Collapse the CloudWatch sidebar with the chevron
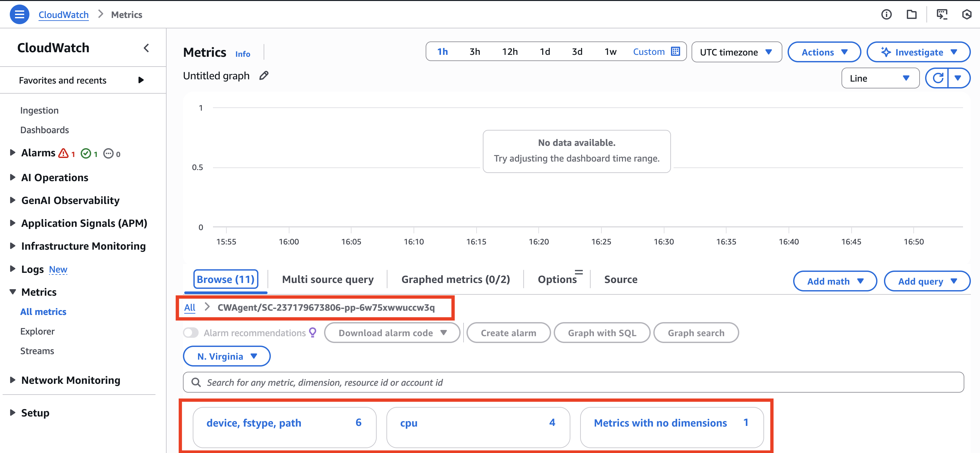 (x=146, y=48)
